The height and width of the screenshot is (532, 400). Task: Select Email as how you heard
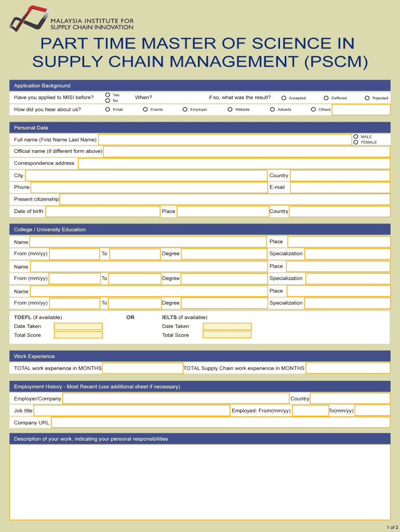[108, 110]
